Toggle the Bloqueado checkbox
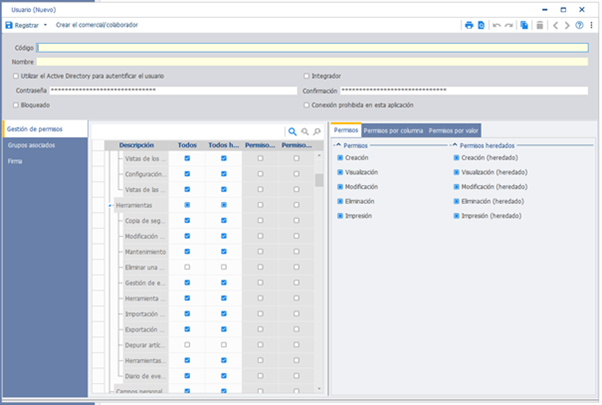This screenshot has height=405, width=602. [x=16, y=105]
